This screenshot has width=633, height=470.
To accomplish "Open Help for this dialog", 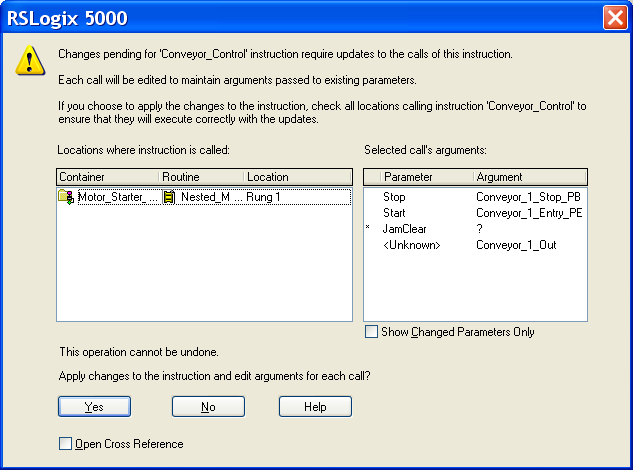I will tap(315, 407).
